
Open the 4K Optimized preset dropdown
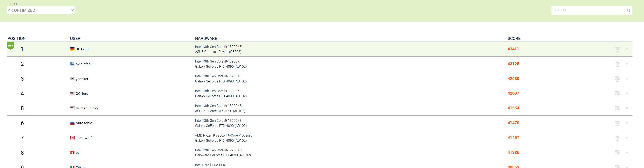tap(41, 10)
